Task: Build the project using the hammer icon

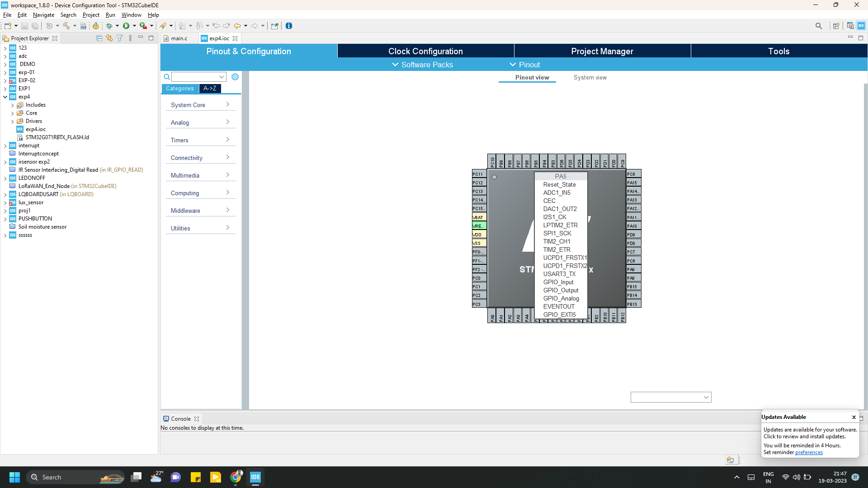Action: 67,26
